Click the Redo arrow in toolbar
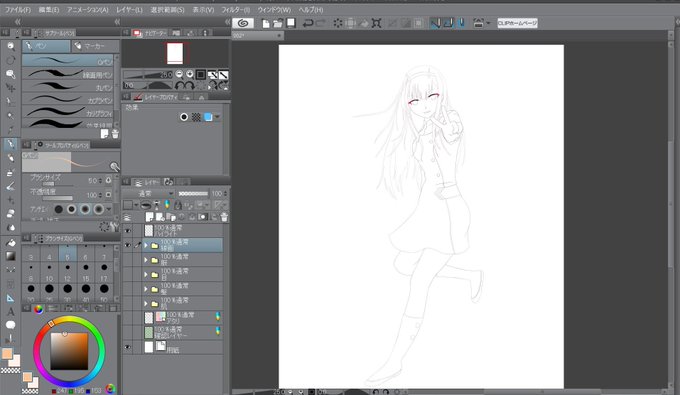This screenshot has height=395, width=680. pos(321,23)
